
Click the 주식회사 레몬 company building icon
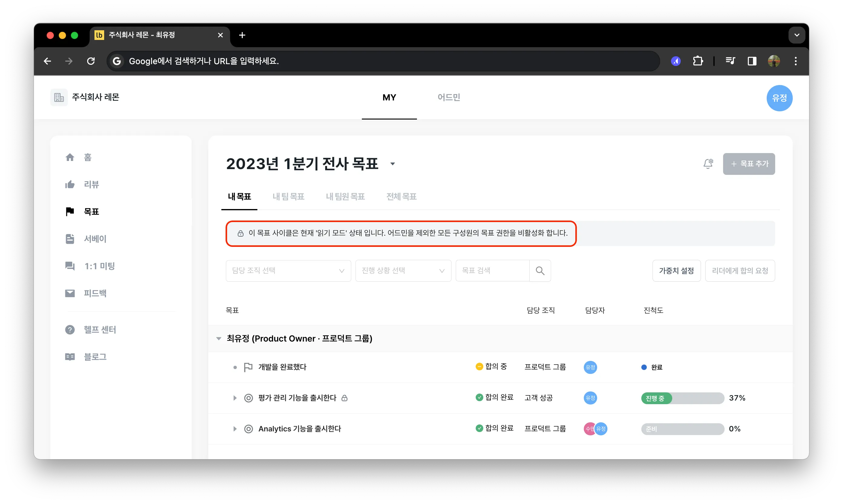coord(59,97)
